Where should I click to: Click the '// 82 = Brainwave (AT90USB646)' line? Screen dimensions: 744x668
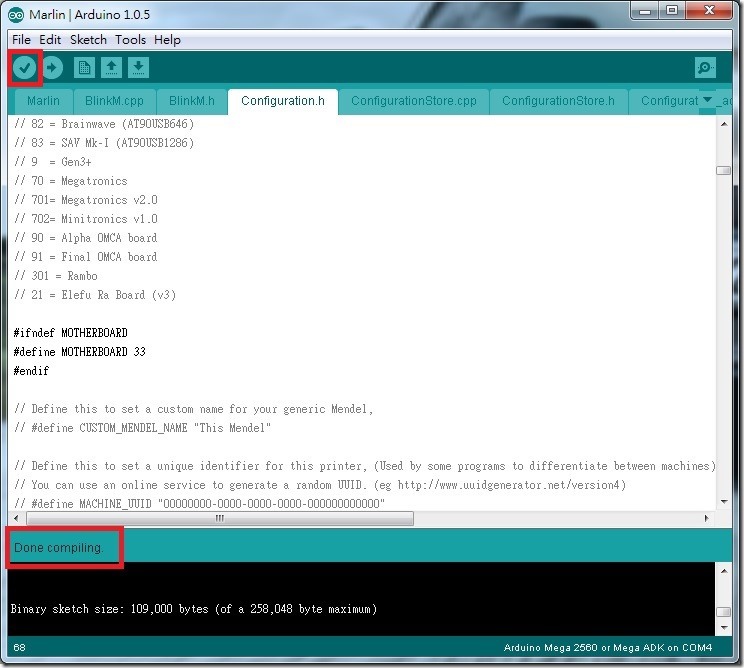[104, 124]
